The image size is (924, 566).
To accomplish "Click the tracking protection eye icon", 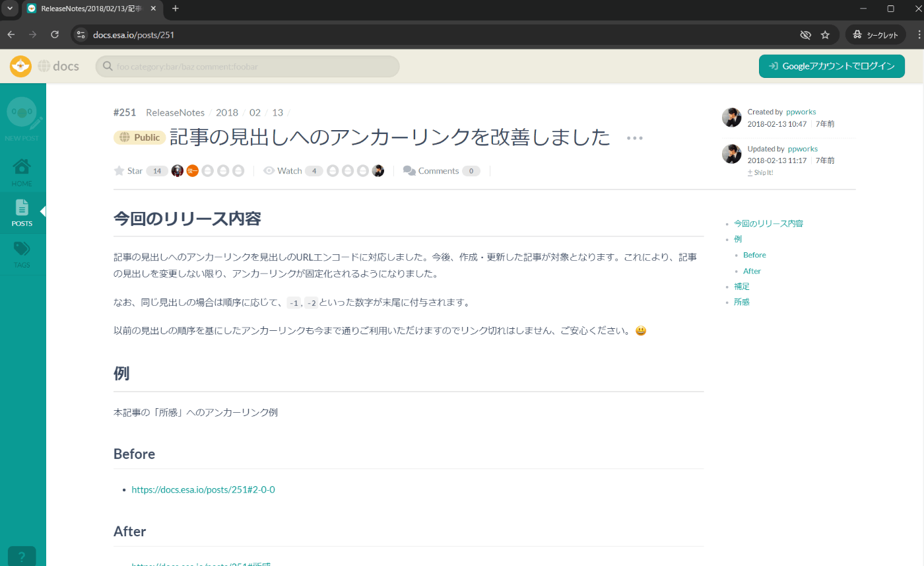I will tap(805, 35).
